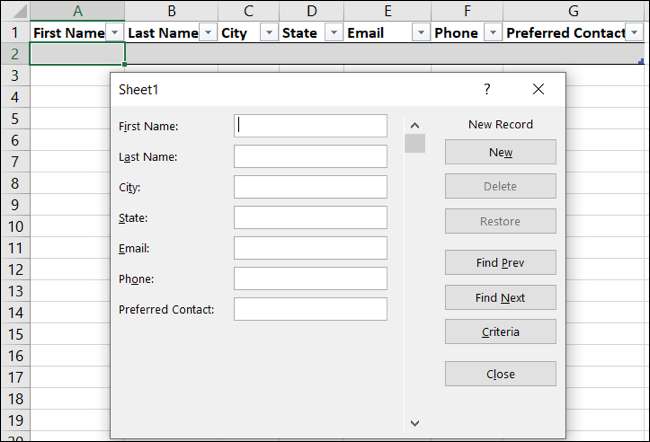
Task: Select the Preferred Contact input box
Action: coord(310,309)
